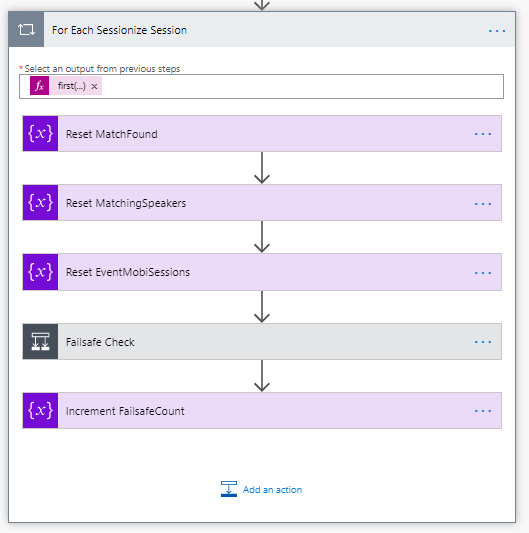Viewport: 529px width, 533px height.
Task: Expand the Reset MatchFound action card
Action: pos(262,134)
